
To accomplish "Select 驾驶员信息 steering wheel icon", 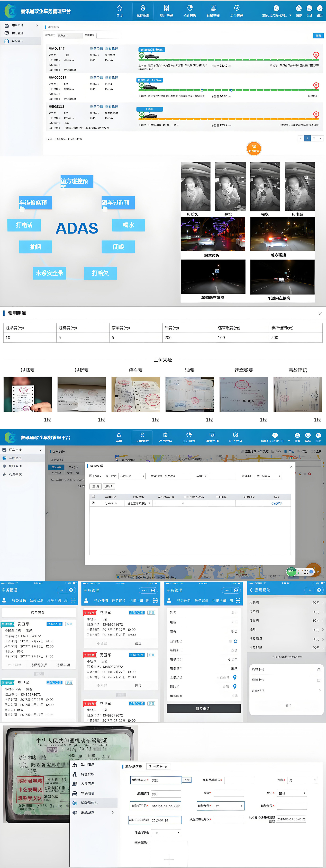I will click(75, 803).
